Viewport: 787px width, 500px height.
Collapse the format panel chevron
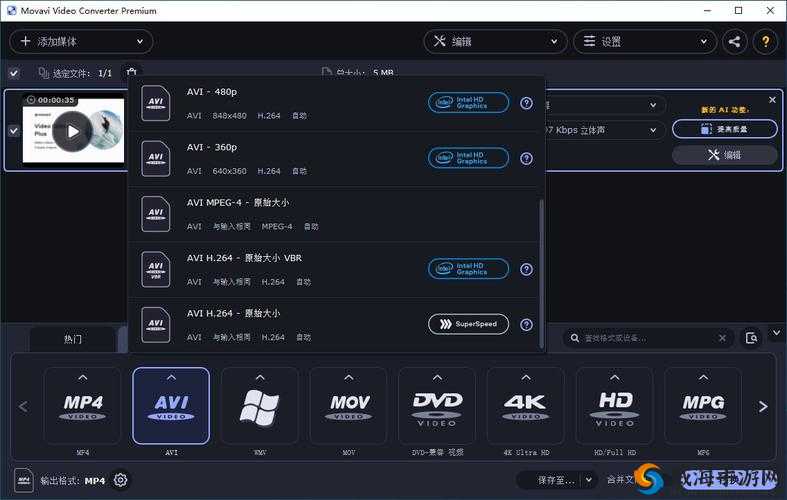[x=776, y=333]
